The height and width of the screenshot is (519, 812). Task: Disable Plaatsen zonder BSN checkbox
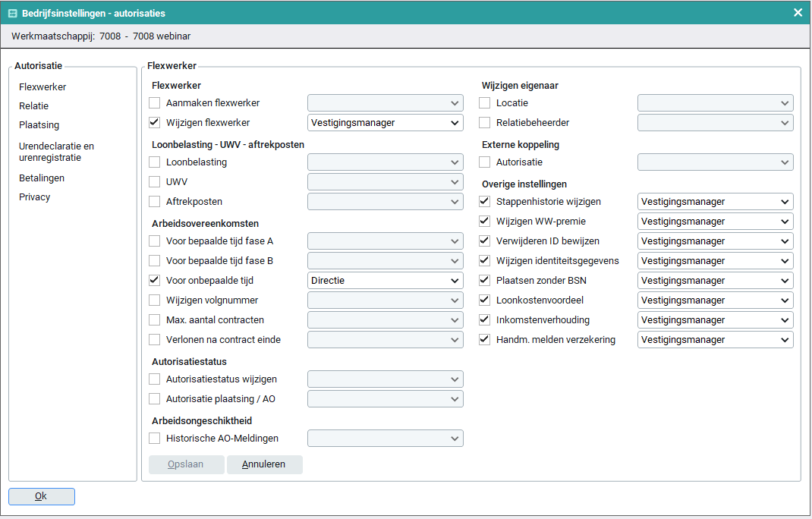[x=485, y=281]
